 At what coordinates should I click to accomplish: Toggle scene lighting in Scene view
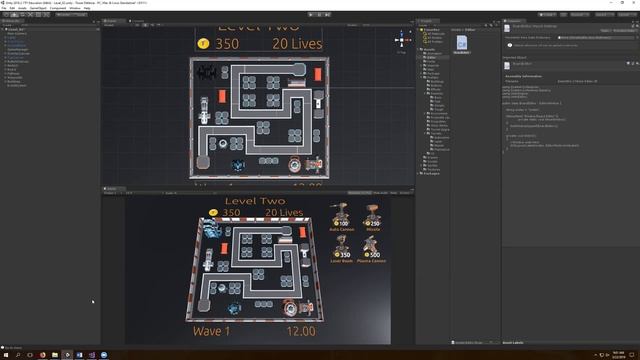pos(145,25)
